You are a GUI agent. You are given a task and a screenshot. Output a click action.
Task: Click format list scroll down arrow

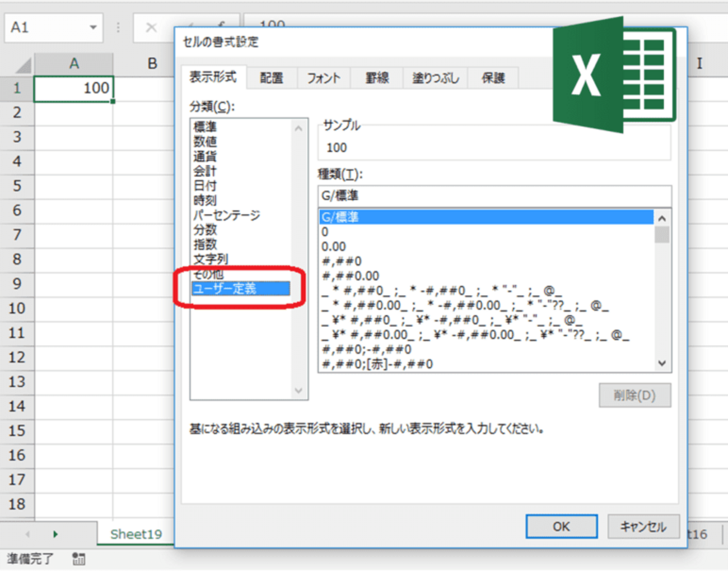[662, 363]
